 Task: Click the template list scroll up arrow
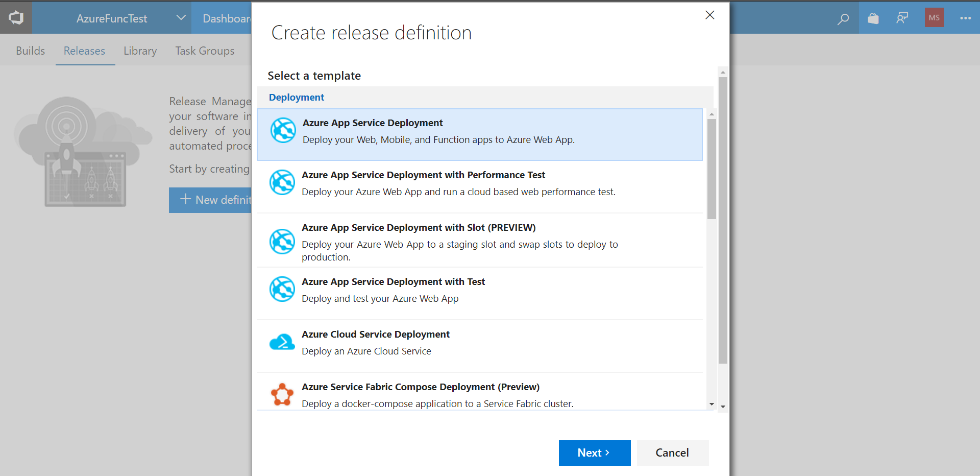[x=712, y=114]
